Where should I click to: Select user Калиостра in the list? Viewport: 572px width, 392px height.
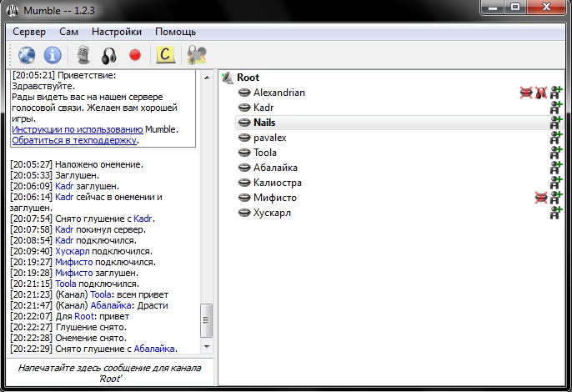point(278,183)
